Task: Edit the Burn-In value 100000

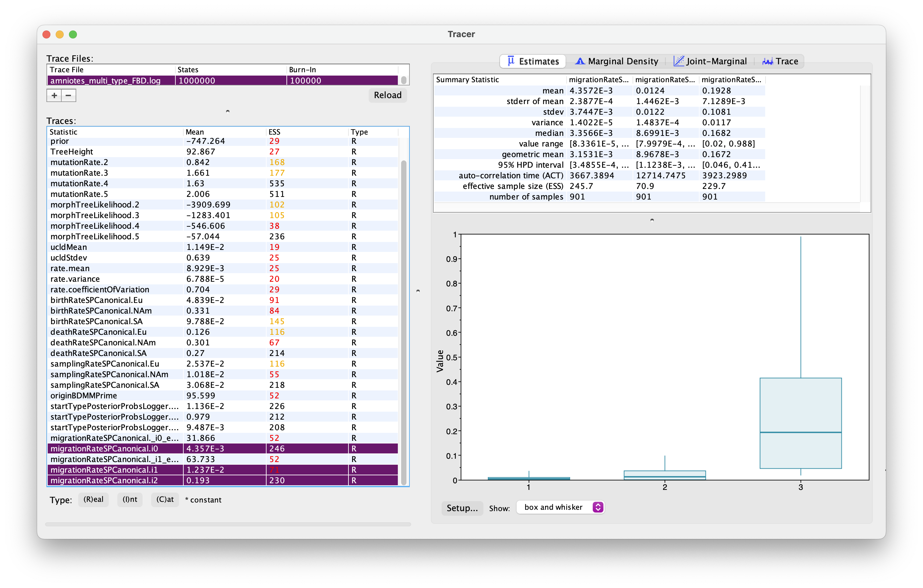Action: [x=342, y=81]
